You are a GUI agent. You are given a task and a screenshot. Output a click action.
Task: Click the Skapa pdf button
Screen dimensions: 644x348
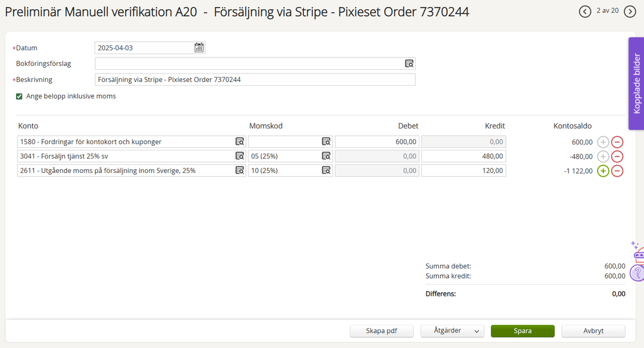point(381,331)
